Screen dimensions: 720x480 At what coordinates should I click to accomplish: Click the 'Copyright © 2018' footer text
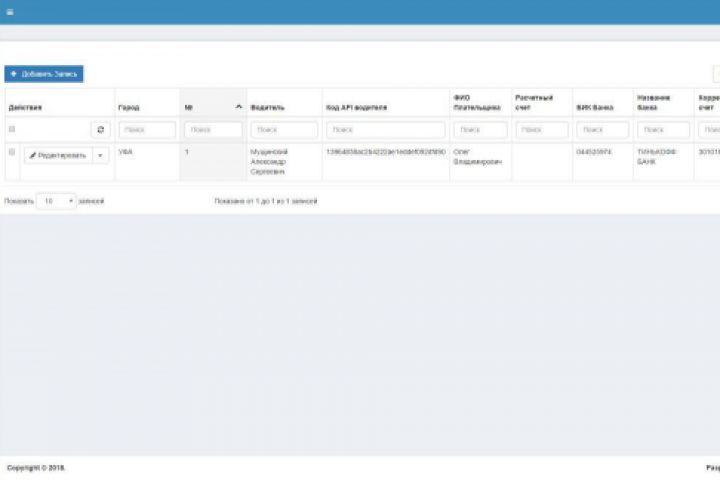coord(36,468)
